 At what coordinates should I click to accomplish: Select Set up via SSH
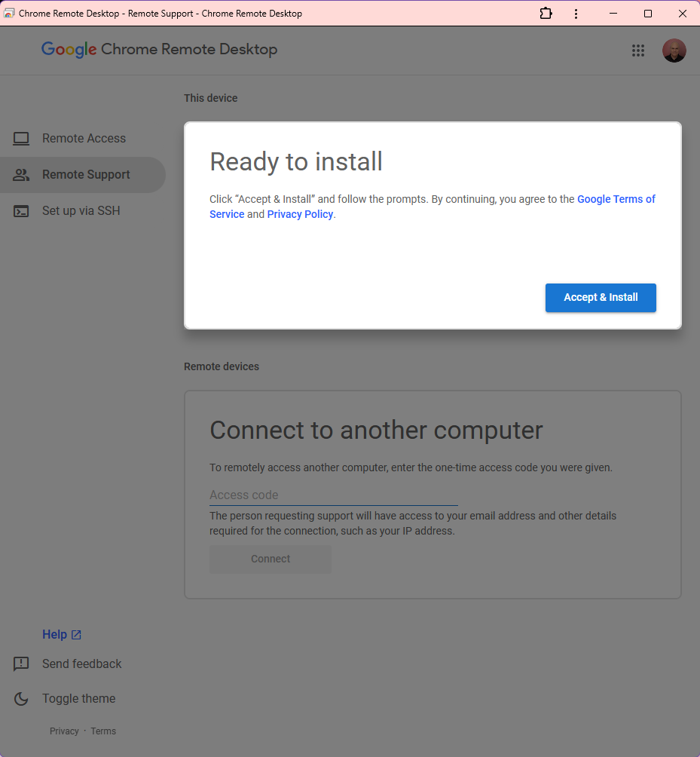(x=82, y=211)
